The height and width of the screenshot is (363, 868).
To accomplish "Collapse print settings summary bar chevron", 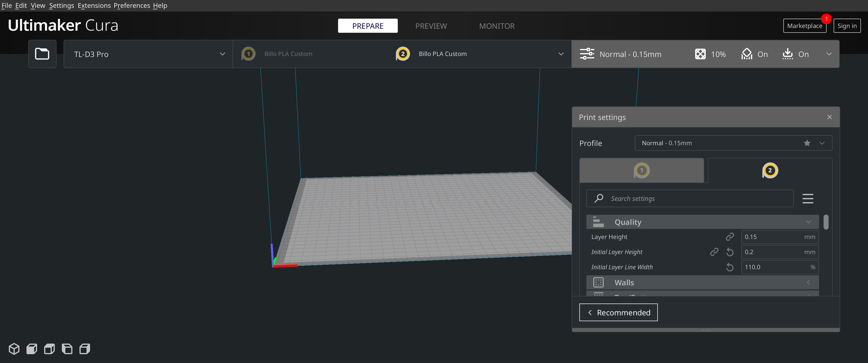I will click(829, 54).
